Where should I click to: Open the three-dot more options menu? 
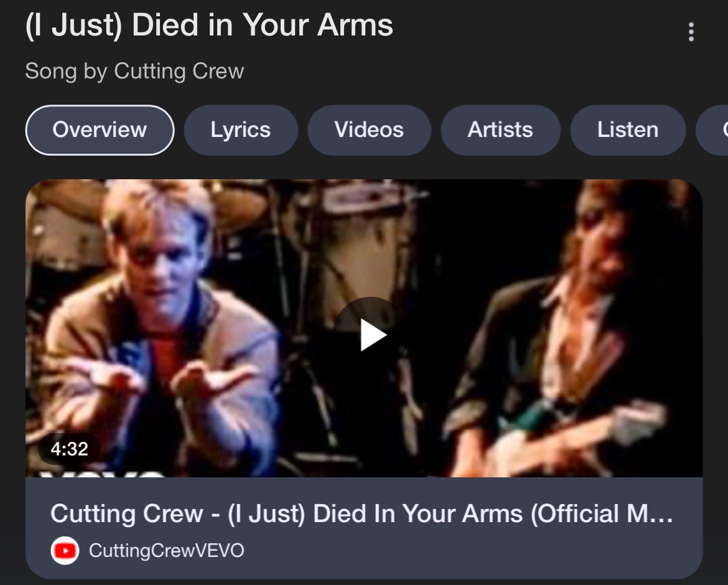pyautogui.click(x=691, y=32)
